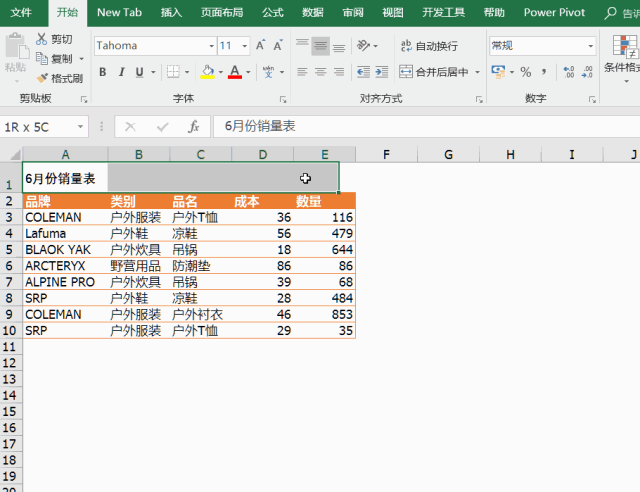Increase font size with the larger A icon

tap(261, 46)
